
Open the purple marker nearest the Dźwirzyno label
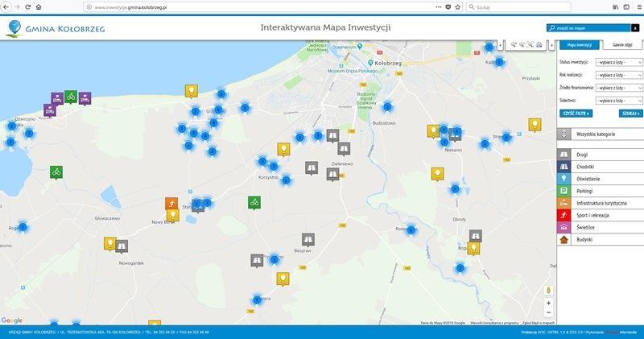50,110
